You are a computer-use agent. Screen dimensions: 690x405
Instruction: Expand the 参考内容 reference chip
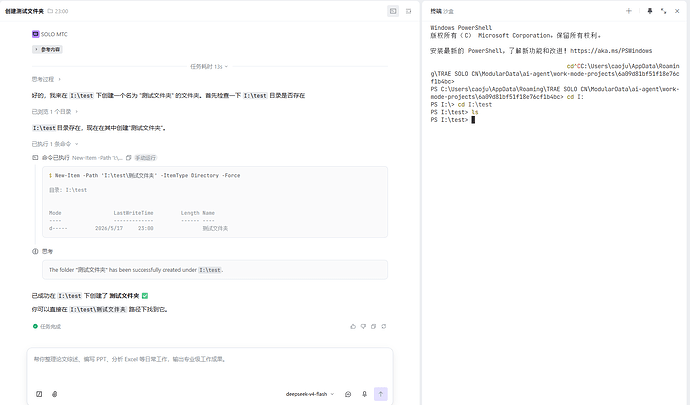[47, 49]
